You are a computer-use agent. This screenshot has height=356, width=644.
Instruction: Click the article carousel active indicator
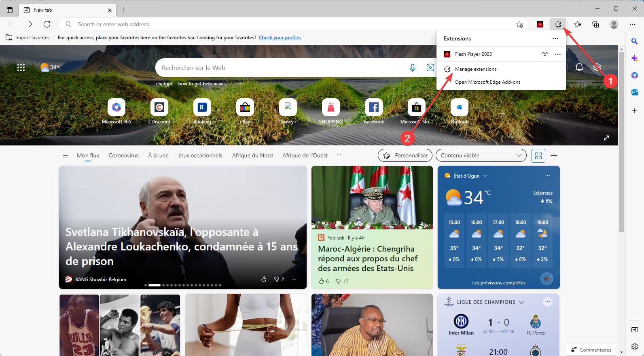(x=155, y=285)
